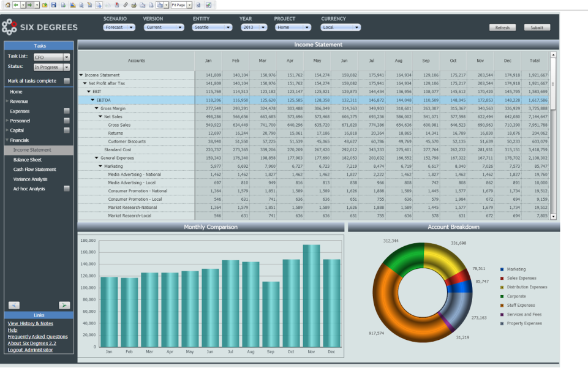Collapse the Net Sales row
Screen dimensions: 588x368
coord(100,116)
